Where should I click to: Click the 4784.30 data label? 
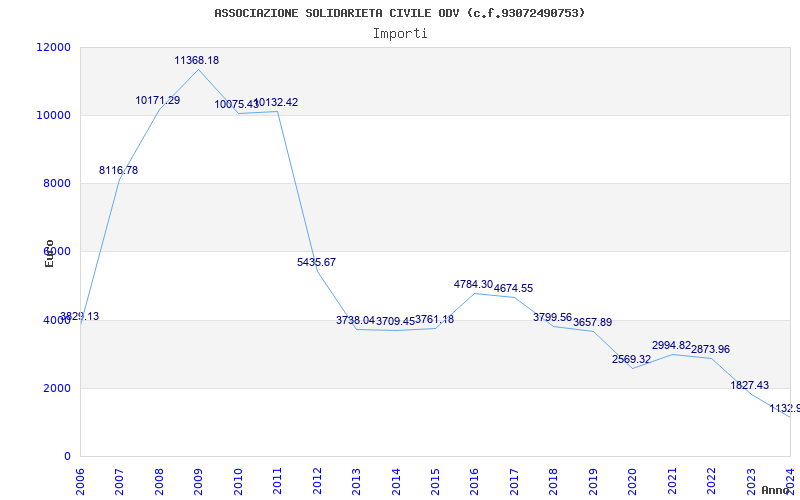pyautogui.click(x=473, y=284)
